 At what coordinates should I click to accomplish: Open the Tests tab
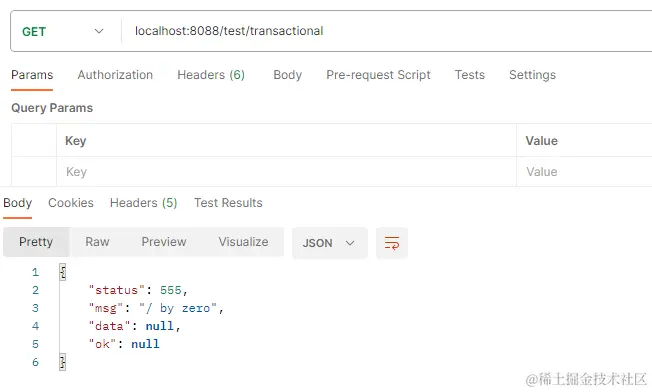click(469, 75)
